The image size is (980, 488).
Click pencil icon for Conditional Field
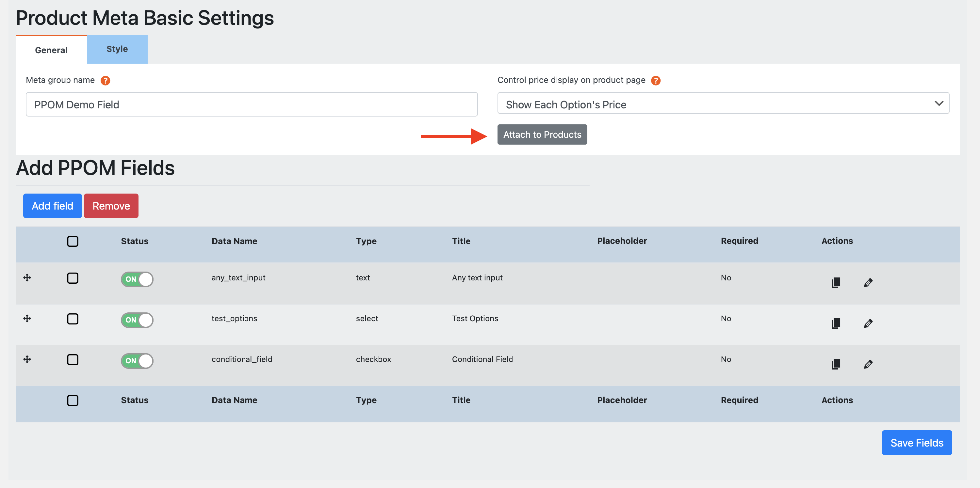pos(868,364)
